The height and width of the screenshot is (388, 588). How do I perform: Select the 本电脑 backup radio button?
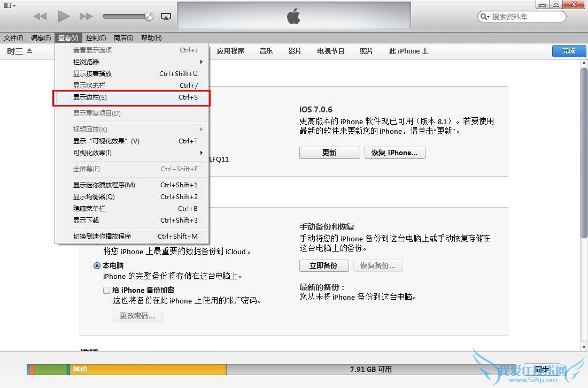[x=97, y=265]
